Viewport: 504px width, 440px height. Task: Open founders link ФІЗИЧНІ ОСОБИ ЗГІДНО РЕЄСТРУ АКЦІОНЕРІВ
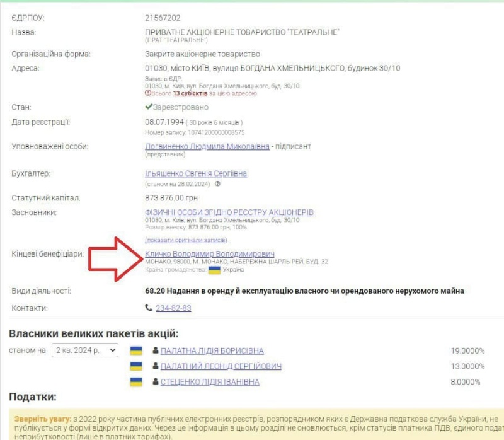[x=229, y=212]
